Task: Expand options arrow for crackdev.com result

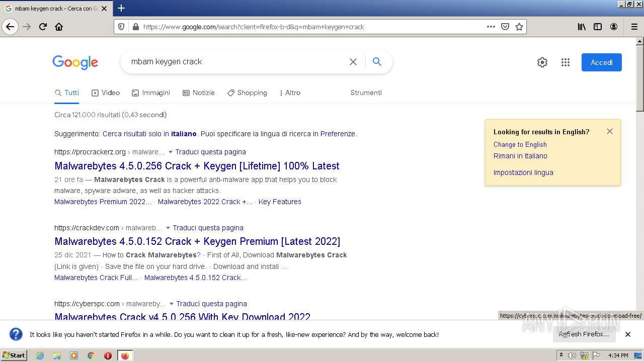Action: click(168, 228)
